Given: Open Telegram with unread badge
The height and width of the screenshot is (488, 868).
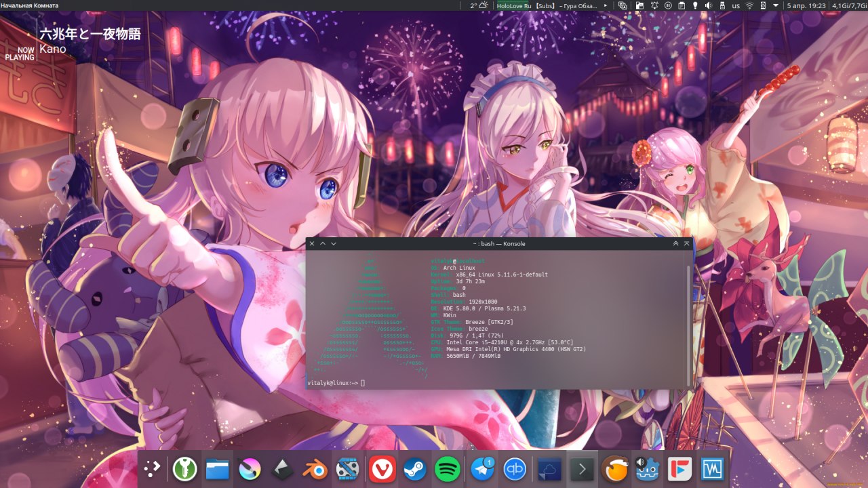Looking at the screenshot, I should pyautogui.click(x=482, y=469).
